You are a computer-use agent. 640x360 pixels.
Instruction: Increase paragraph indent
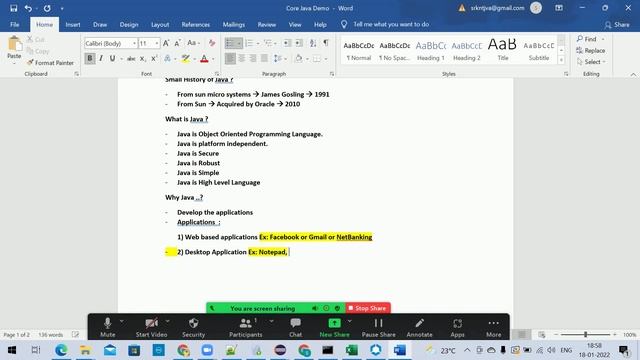click(299, 43)
